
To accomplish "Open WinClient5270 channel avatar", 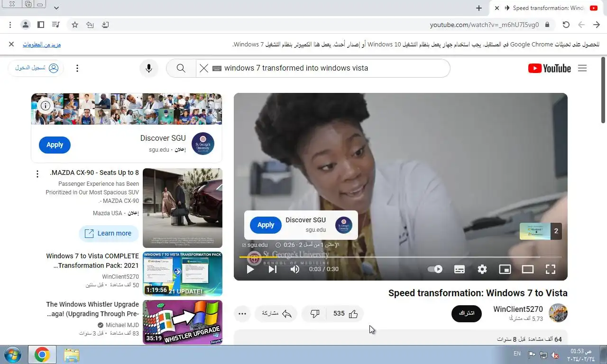I will 558,313.
